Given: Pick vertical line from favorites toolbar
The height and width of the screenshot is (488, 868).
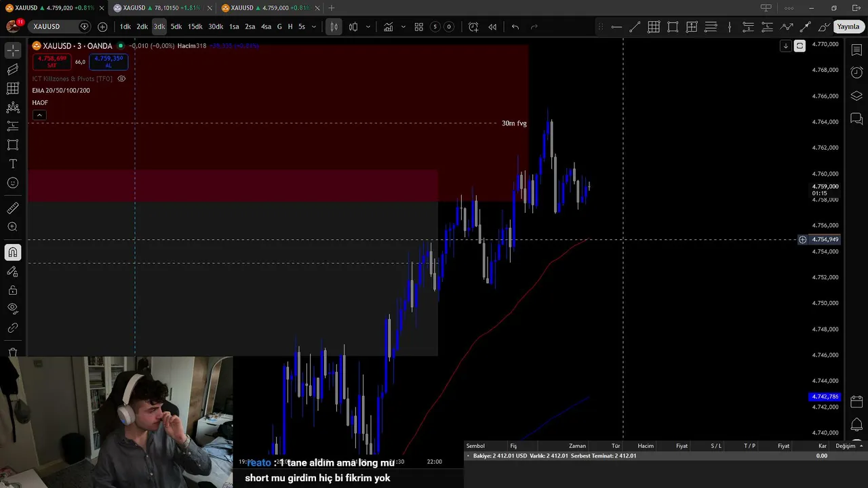Looking at the screenshot, I should pos(730,27).
